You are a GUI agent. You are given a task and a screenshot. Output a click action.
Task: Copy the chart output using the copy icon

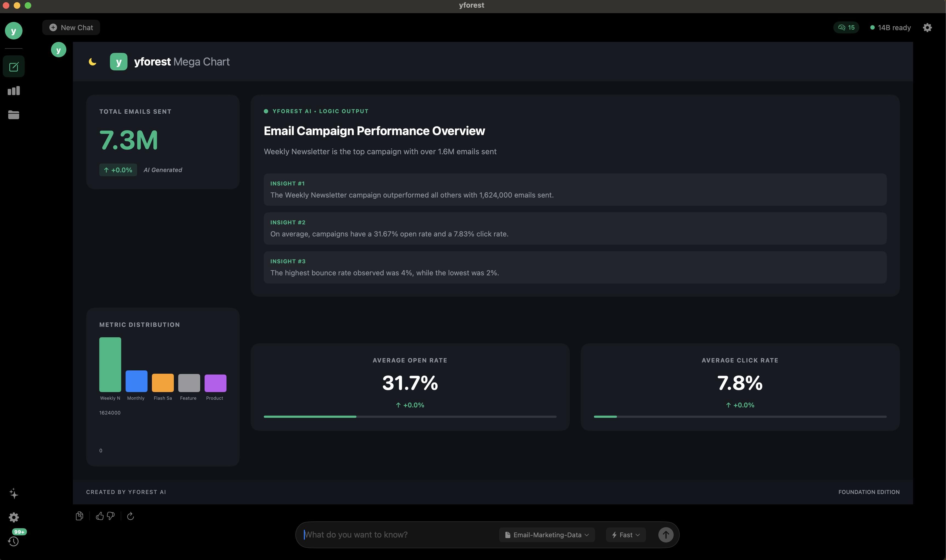(80, 516)
